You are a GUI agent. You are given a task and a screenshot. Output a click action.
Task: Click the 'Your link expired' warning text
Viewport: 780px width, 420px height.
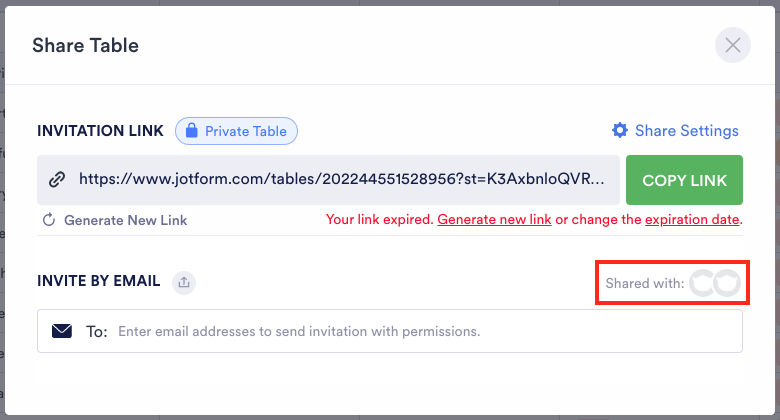pyautogui.click(x=379, y=219)
